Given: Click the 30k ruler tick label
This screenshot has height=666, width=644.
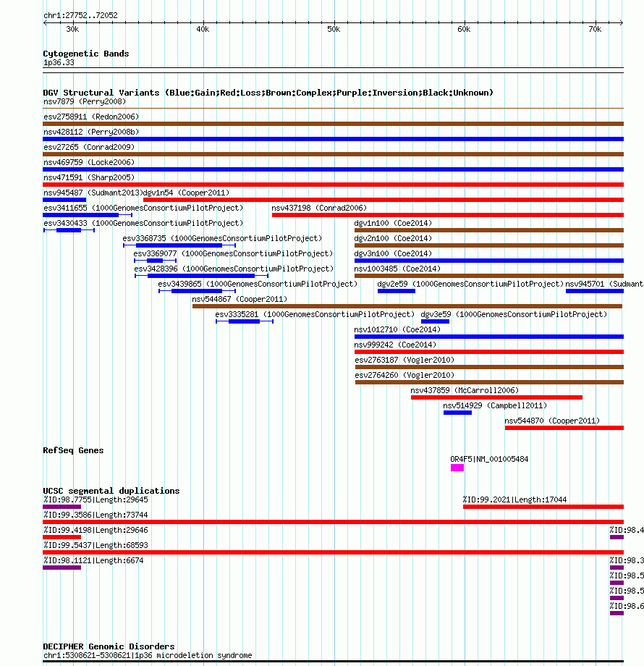Looking at the screenshot, I should pyautogui.click(x=72, y=29).
